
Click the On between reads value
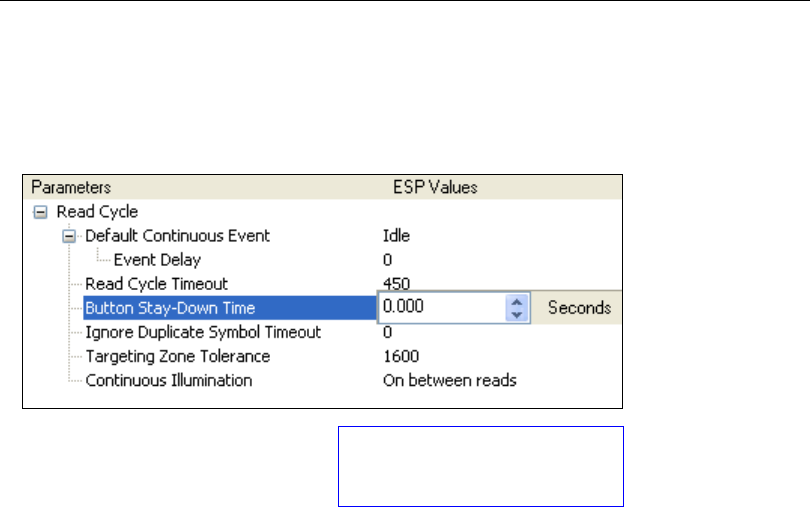pyautogui.click(x=449, y=381)
